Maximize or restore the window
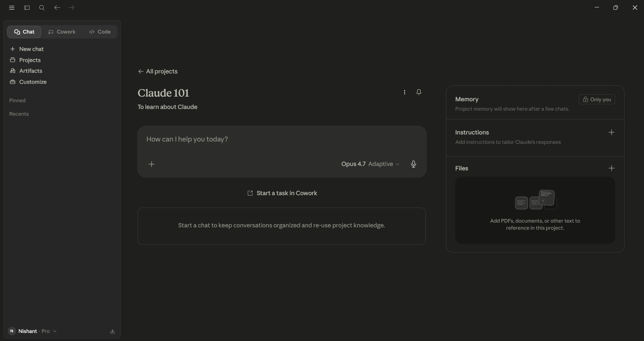Viewport: 644px width, 341px height. point(616,7)
